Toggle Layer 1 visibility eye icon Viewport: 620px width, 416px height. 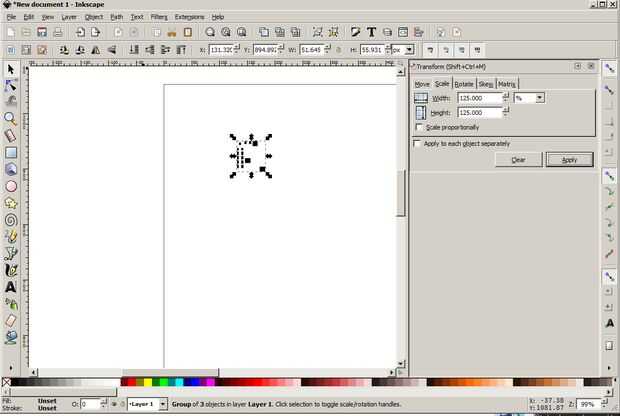point(114,404)
